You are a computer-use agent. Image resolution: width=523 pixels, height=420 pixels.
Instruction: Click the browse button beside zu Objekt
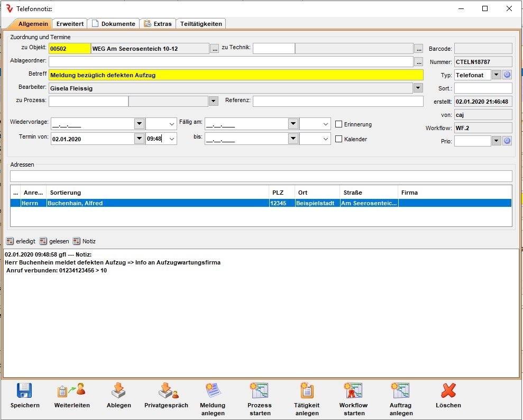click(x=215, y=49)
